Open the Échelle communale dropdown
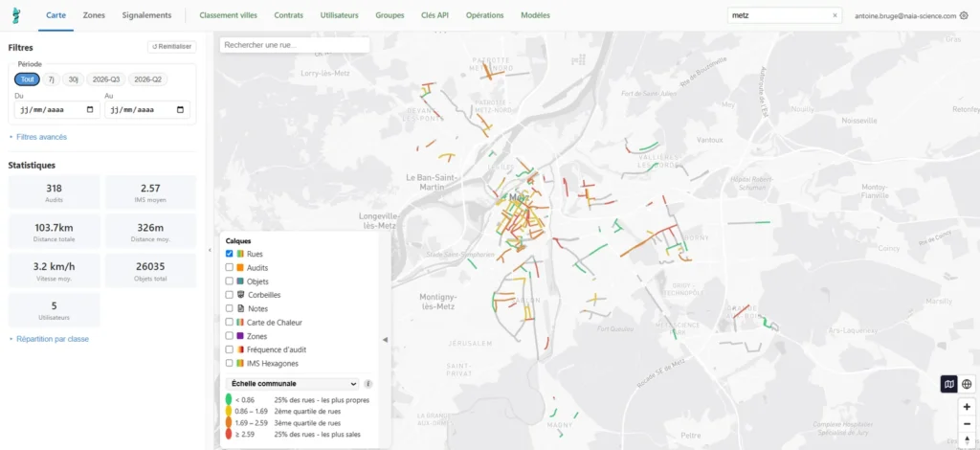The height and width of the screenshot is (450, 980). [x=292, y=384]
